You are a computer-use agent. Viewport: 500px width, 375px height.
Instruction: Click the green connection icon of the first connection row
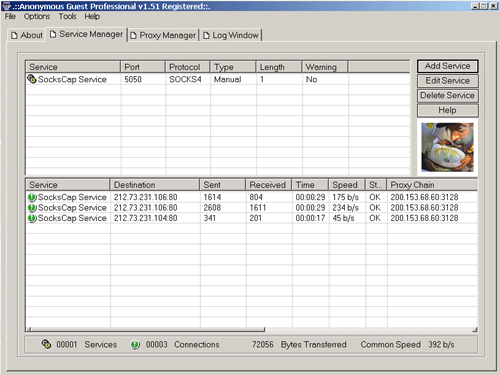(32, 197)
